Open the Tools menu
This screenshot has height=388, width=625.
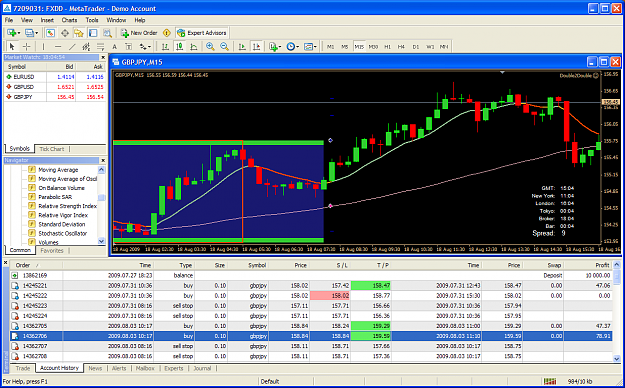point(92,20)
